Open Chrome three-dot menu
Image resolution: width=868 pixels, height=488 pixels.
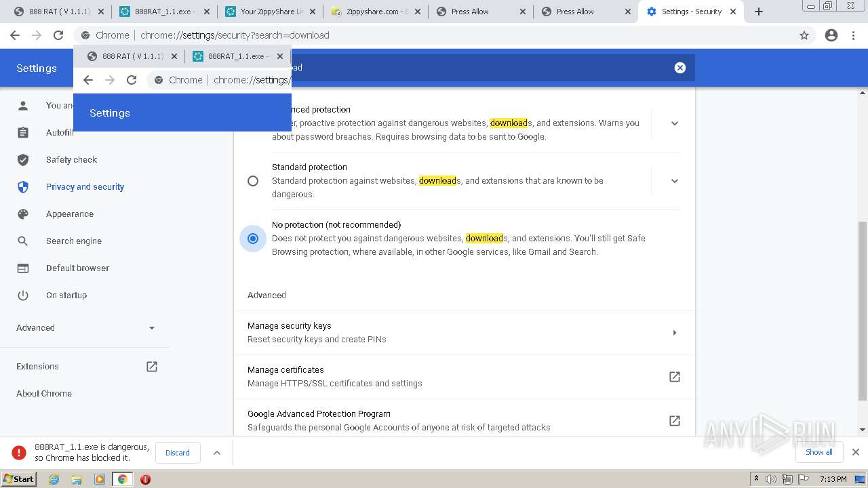854,35
